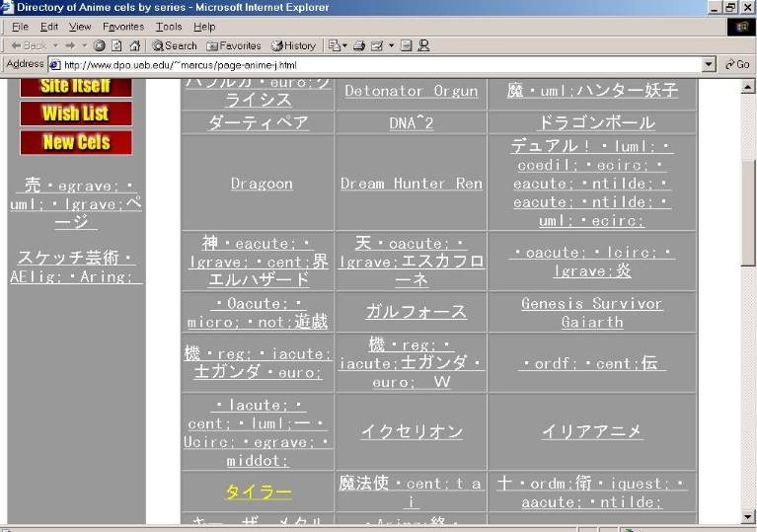
Task: Open the View menu
Action: pyautogui.click(x=80, y=27)
